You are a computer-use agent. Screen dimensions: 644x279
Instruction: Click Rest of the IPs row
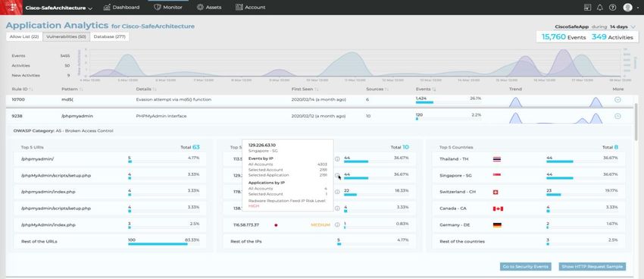(320, 242)
